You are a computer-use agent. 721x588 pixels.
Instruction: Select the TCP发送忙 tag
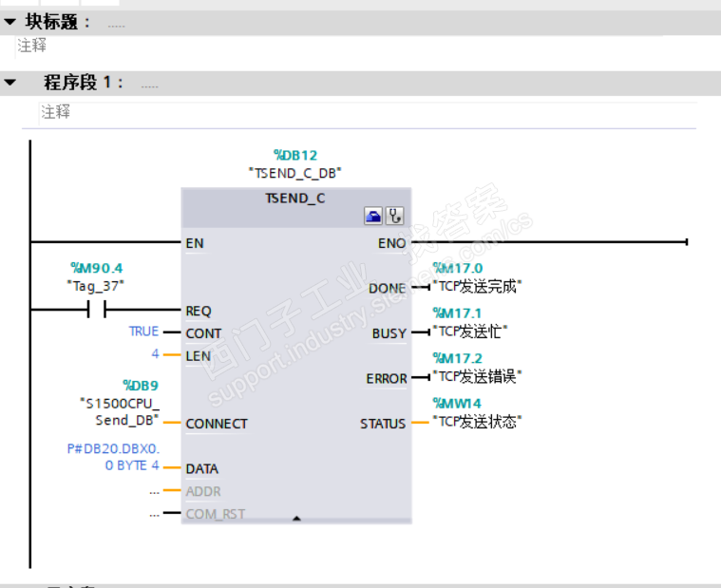click(x=470, y=332)
